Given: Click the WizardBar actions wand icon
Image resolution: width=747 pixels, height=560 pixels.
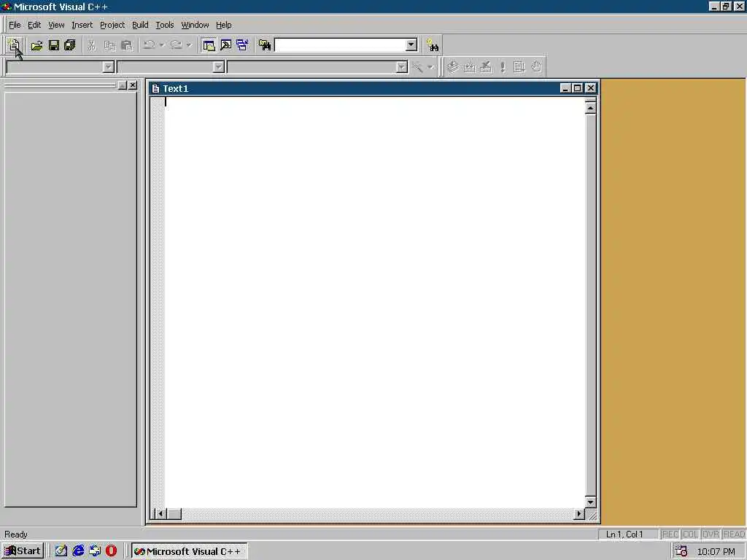Looking at the screenshot, I should click(x=418, y=67).
